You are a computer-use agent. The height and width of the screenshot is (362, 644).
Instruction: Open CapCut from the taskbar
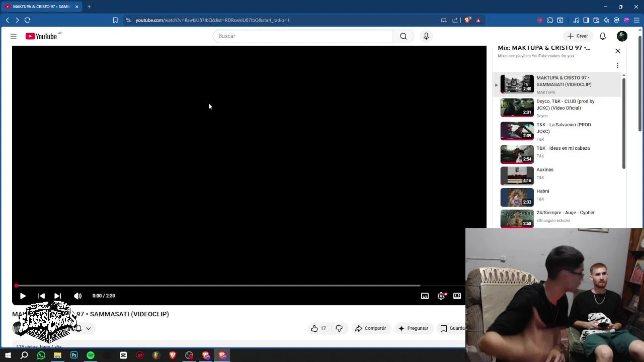pos(123,355)
